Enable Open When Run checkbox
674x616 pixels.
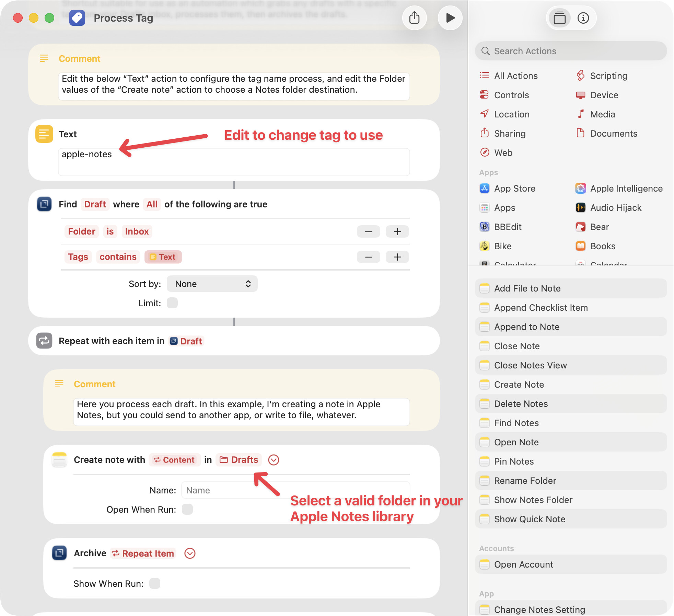[x=187, y=509]
